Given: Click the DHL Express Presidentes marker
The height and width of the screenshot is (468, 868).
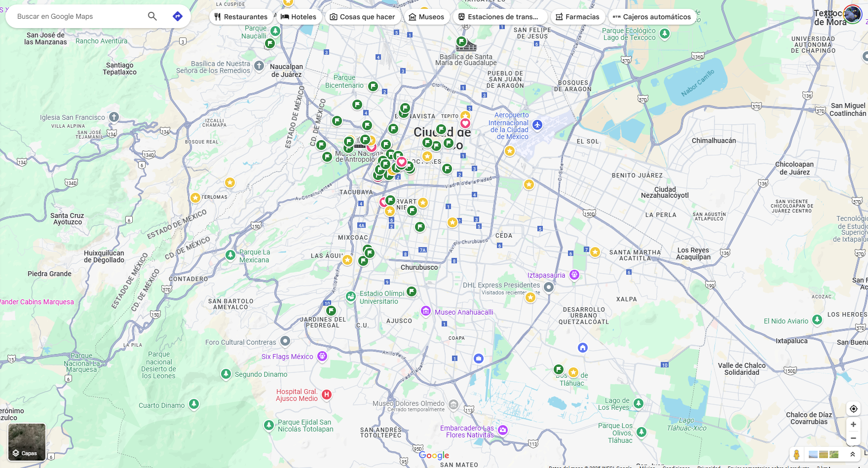Looking at the screenshot, I should pyautogui.click(x=549, y=287).
